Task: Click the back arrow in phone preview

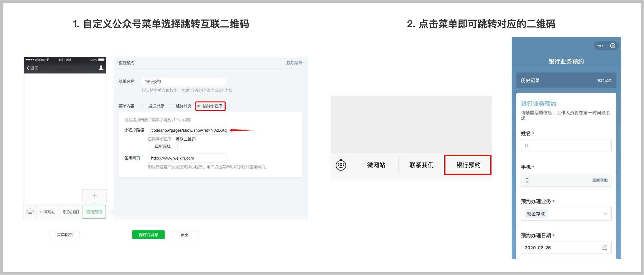Action: click(x=28, y=68)
